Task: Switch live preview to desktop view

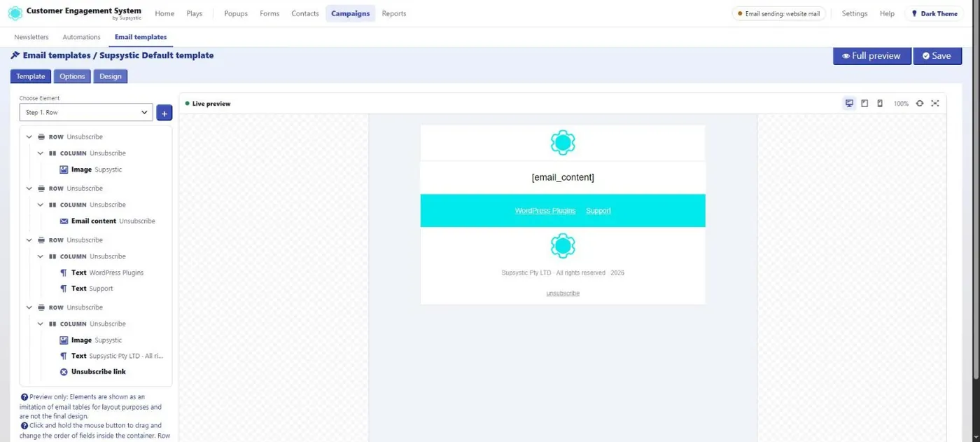Action: [x=849, y=104]
